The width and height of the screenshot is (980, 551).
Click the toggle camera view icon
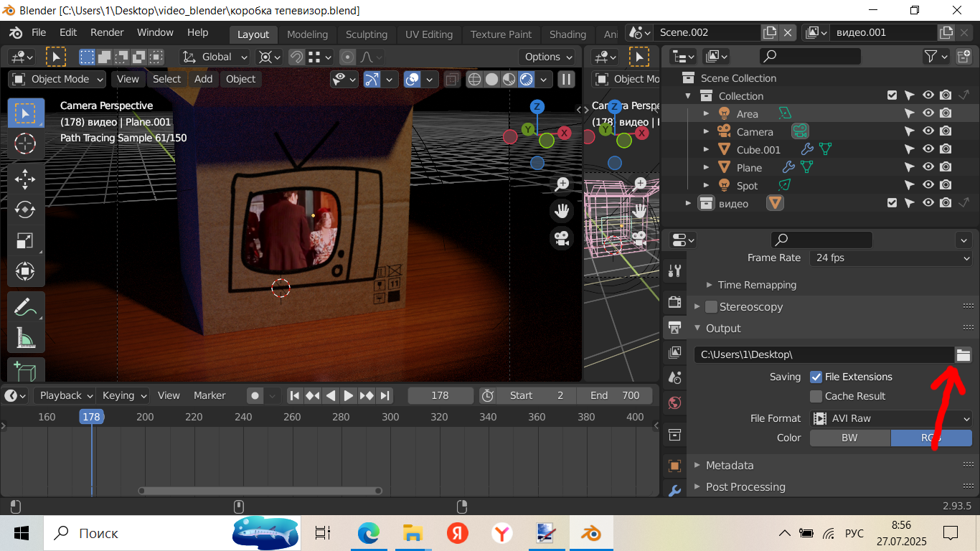tap(562, 237)
